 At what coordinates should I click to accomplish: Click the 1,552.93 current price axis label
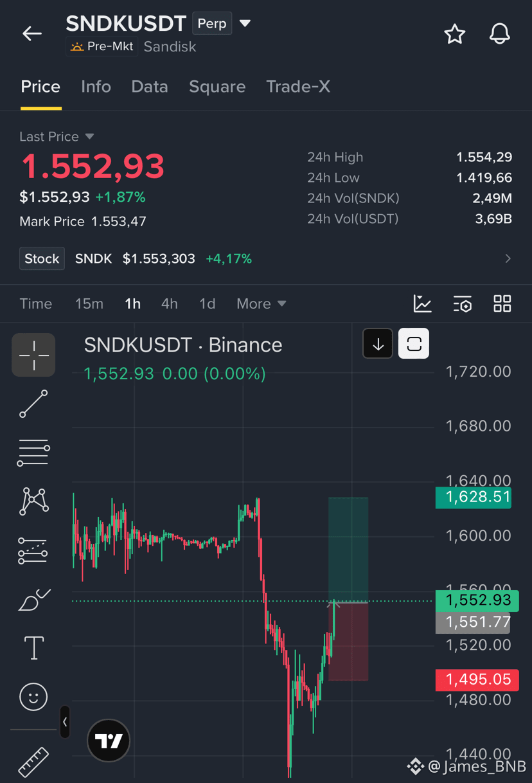(x=477, y=600)
